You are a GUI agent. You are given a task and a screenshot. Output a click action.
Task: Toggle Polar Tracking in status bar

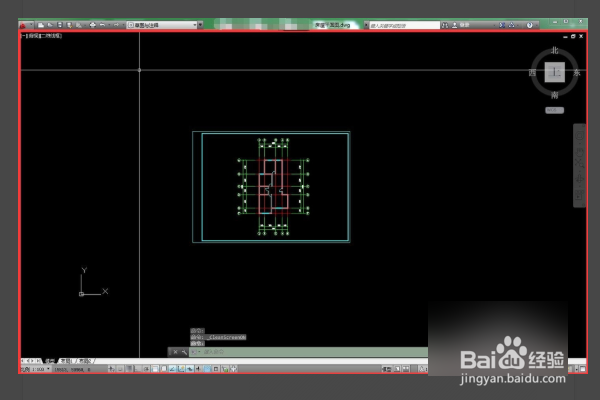point(147,369)
